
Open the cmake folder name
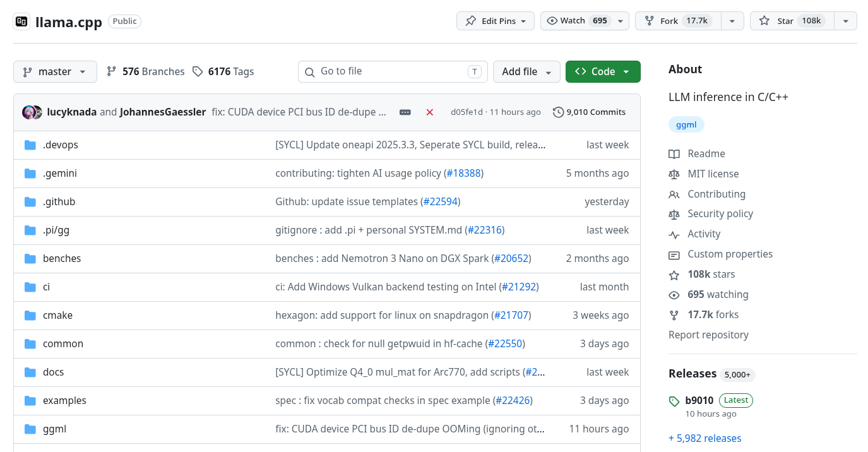click(57, 316)
